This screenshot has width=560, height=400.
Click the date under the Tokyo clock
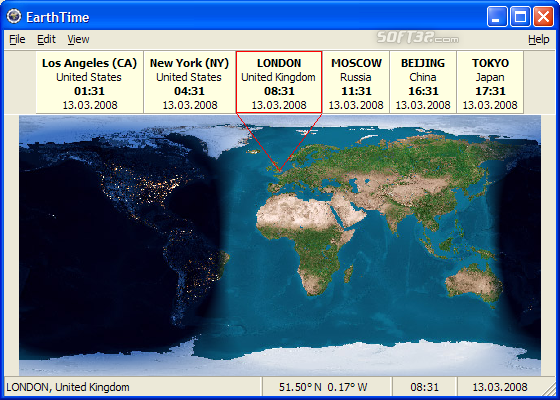[x=490, y=105]
